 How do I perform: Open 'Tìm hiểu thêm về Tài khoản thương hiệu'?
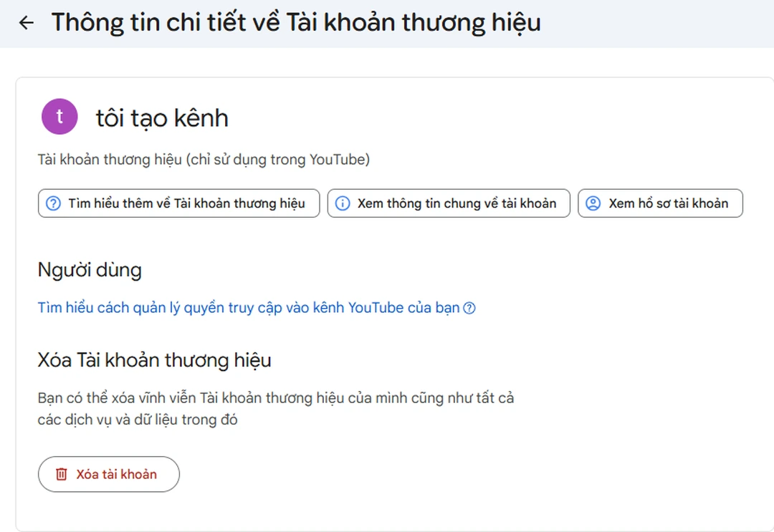coord(178,203)
